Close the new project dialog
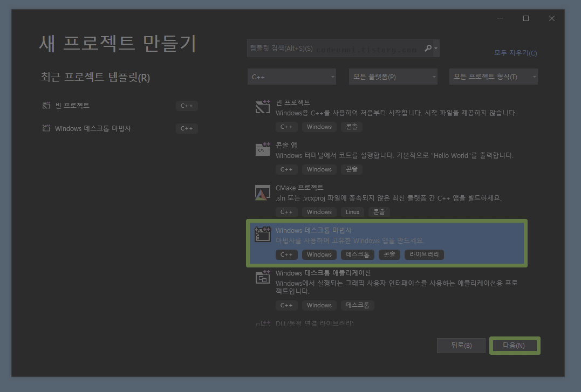Screen dimensions: 581x392 point(552,18)
